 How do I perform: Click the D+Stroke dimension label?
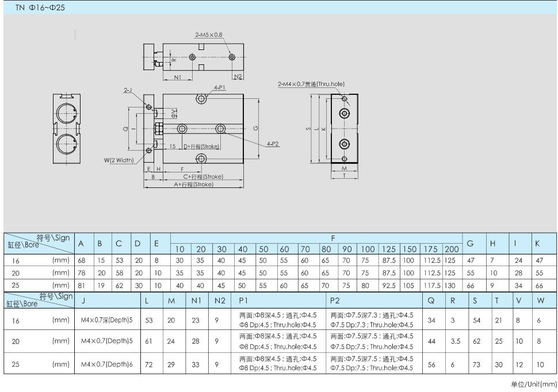[x=201, y=147]
